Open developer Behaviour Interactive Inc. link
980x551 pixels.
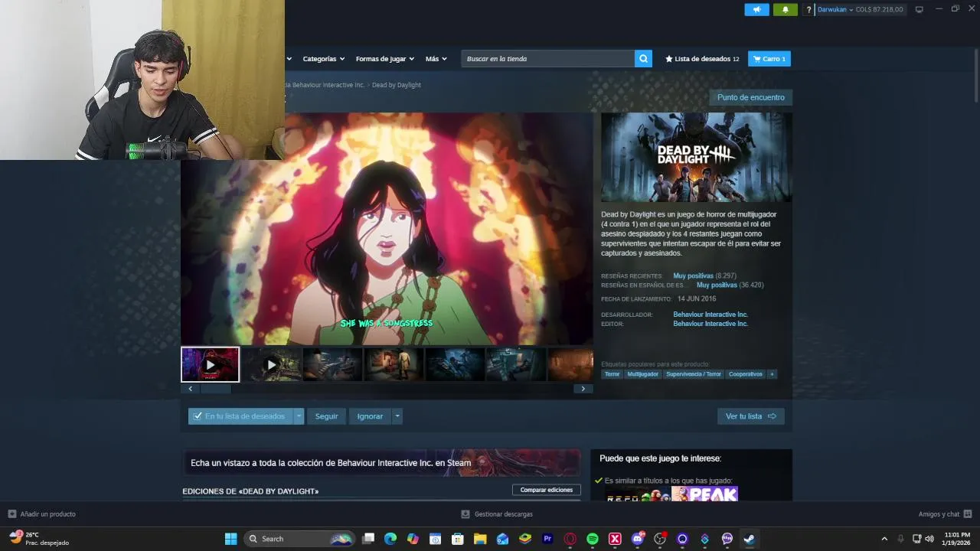point(710,315)
